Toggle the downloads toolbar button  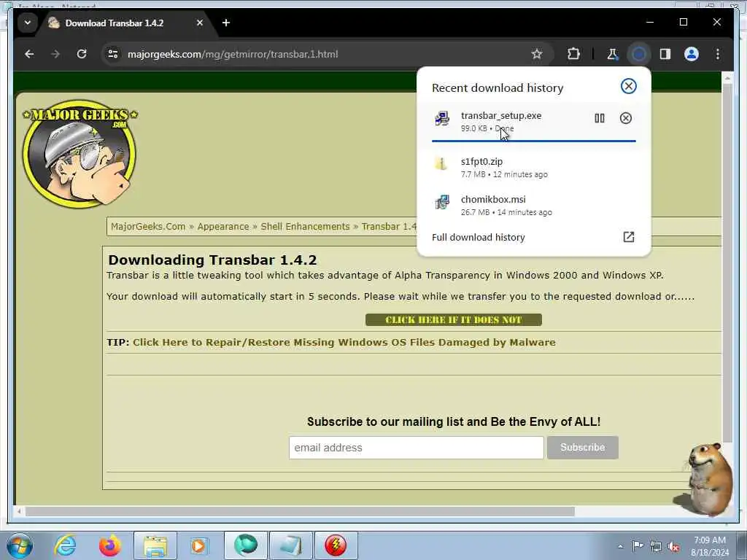pos(639,54)
